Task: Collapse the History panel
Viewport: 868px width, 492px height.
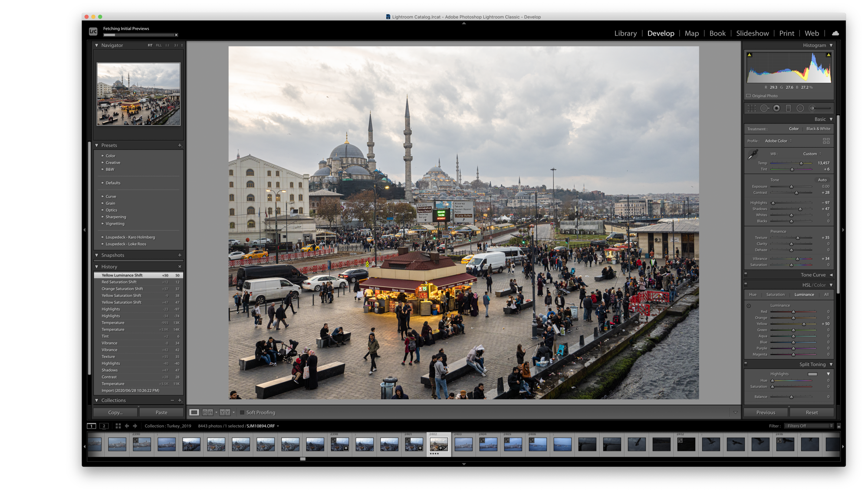Action: coord(96,267)
